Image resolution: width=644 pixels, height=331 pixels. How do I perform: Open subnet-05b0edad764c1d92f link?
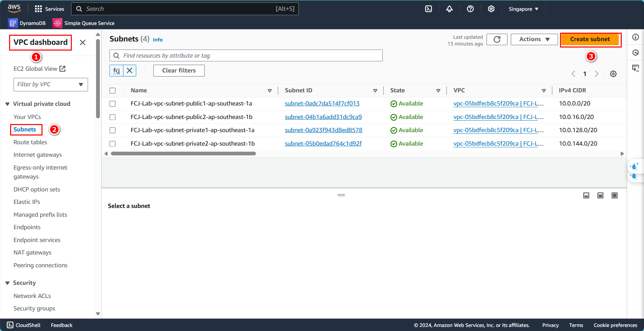click(323, 144)
